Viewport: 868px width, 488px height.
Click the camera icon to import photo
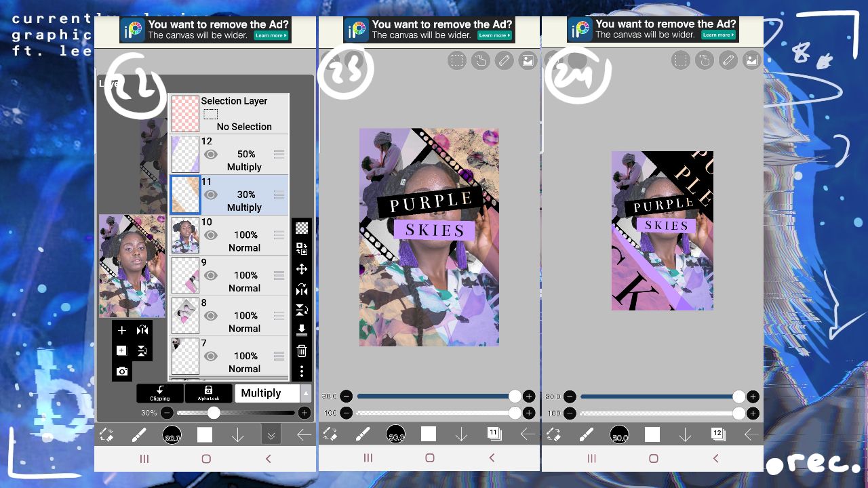pos(122,371)
